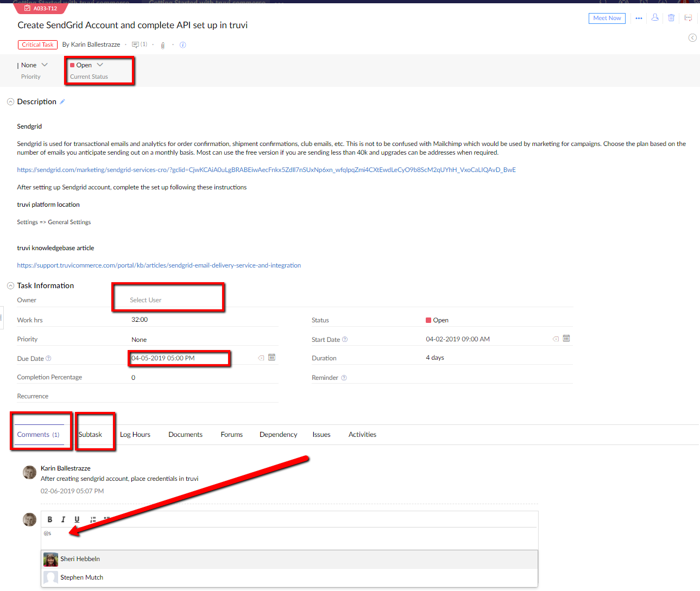Clear the Start Date with the eraser icon
The image size is (700, 591).
pyautogui.click(x=556, y=339)
